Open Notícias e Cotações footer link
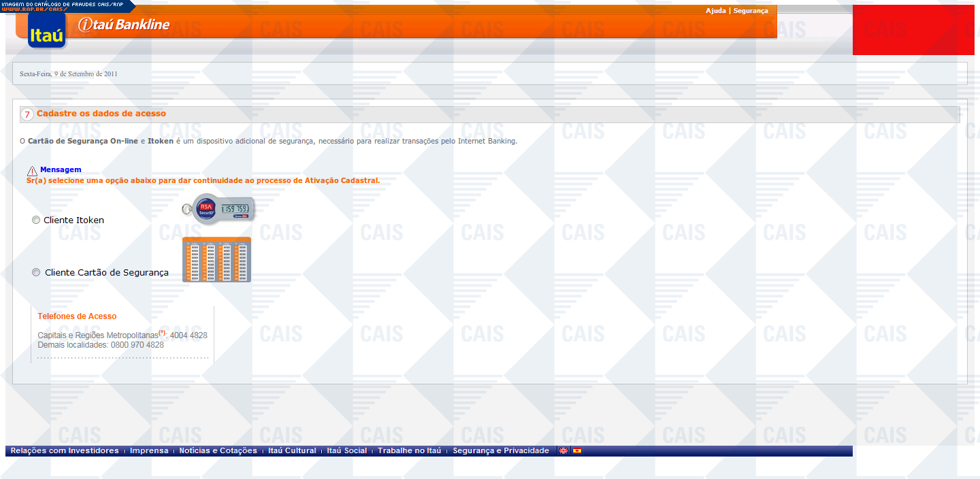This screenshot has width=980, height=479. tap(218, 450)
